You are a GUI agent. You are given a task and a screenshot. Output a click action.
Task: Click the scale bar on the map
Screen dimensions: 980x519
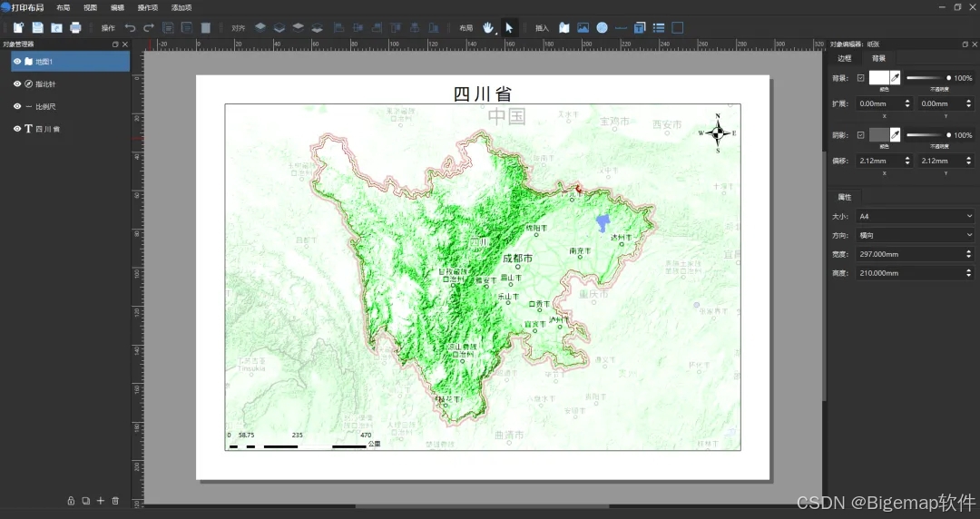click(x=304, y=440)
